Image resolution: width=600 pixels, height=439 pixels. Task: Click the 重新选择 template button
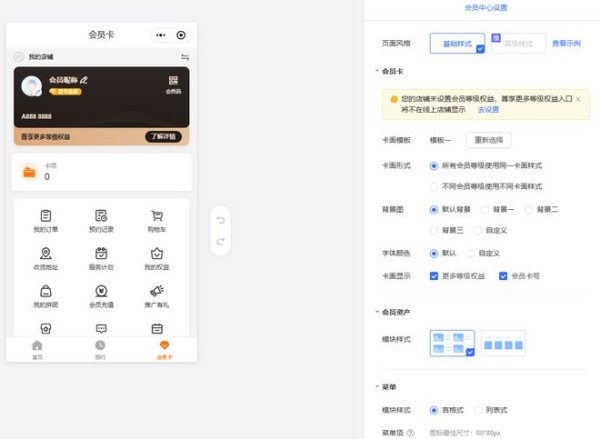click(489, 140)
